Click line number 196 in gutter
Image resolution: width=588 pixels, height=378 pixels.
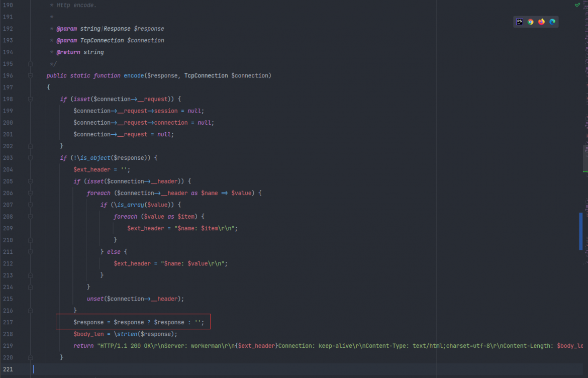[8, 76]
